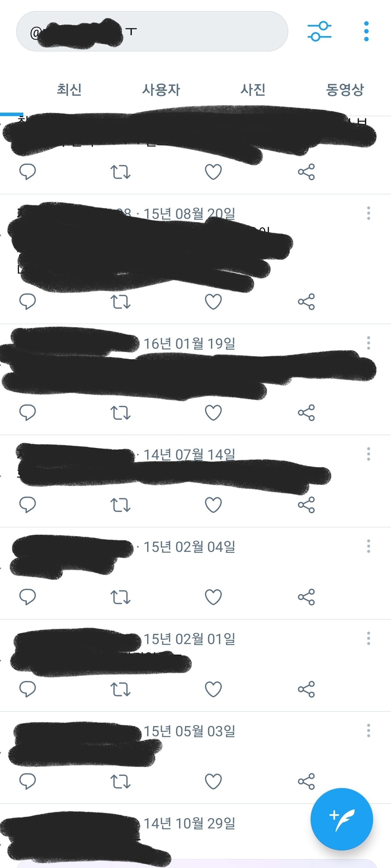This screenshot has width=391, height=868.
Task: Open the 동영상 tab
Action: pos(345,90)
